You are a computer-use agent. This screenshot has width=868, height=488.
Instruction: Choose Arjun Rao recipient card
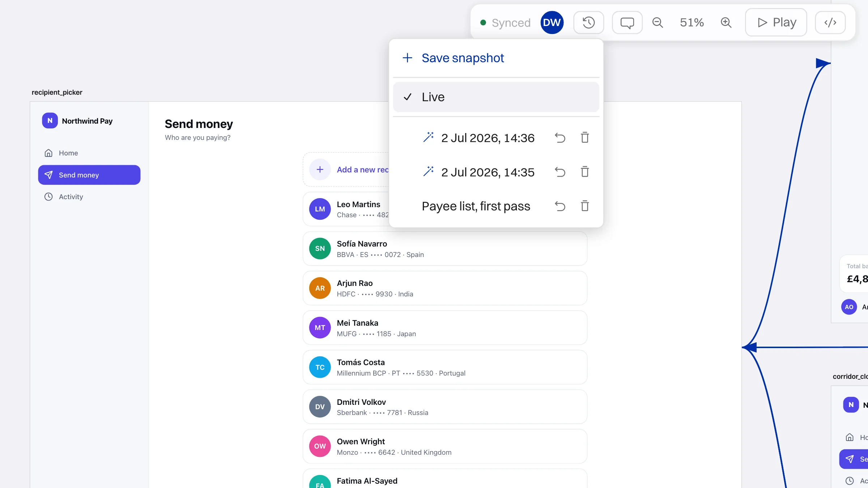445,288
